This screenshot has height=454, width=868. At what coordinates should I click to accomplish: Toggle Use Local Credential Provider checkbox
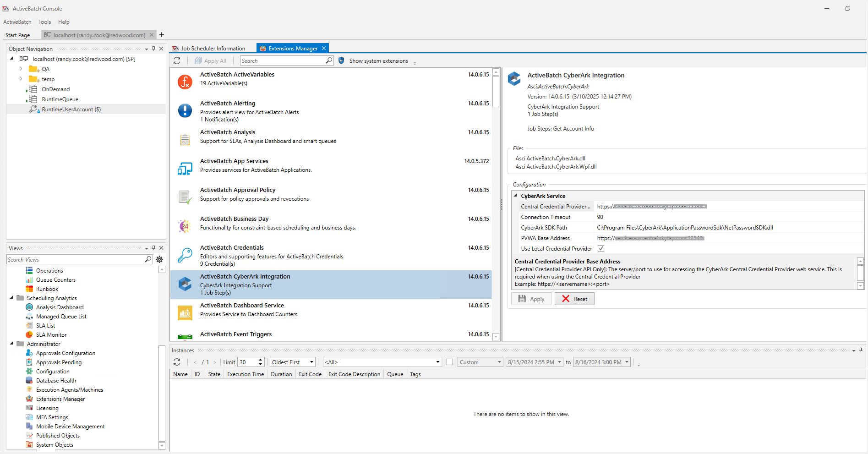point(601,248)
